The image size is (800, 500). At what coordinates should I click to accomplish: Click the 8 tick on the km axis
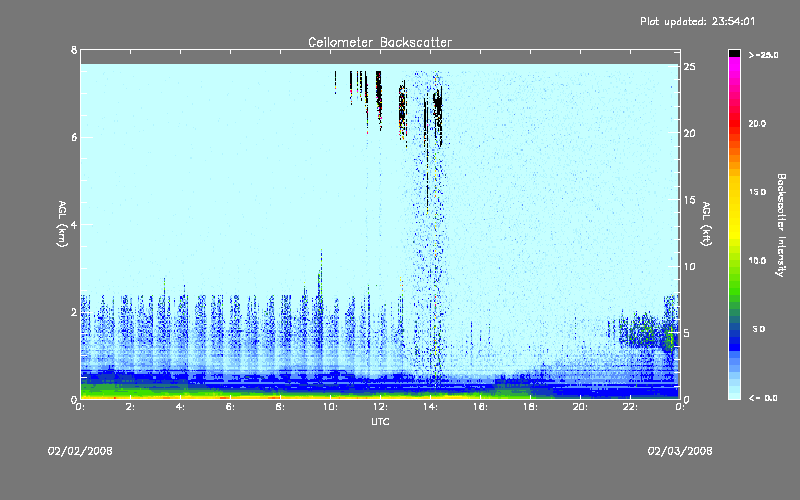click(74, 50)
